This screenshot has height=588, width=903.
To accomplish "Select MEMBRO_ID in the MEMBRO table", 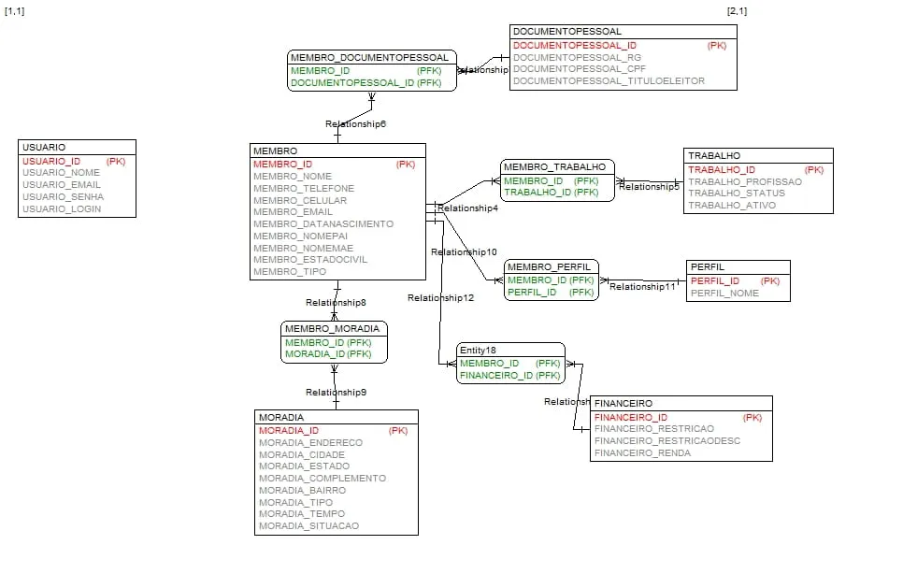I will tap(282, 165).
